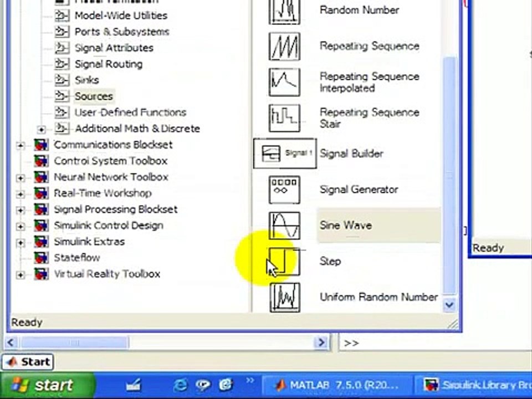
Task: Select the Signal Routing label
Action: [109, 64]
